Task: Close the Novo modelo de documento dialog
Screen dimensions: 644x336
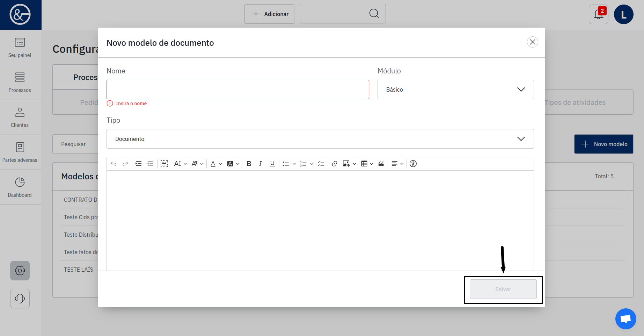Action: click(533, 42)
